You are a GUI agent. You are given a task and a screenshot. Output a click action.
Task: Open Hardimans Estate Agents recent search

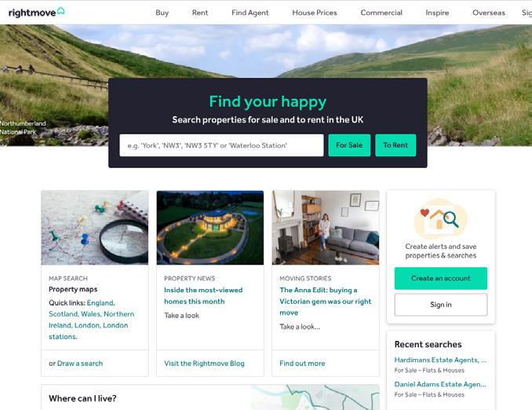tap(440, 360)
